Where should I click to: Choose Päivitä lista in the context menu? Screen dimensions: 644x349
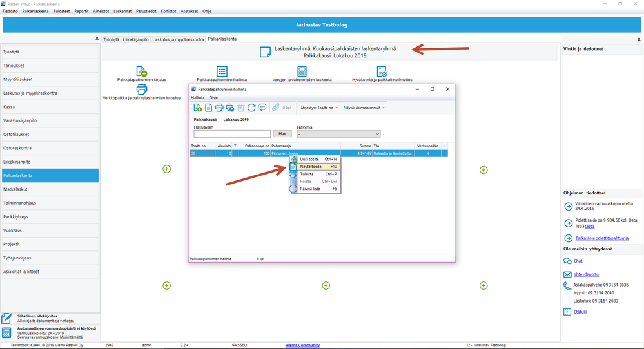[x=315, y=189]
